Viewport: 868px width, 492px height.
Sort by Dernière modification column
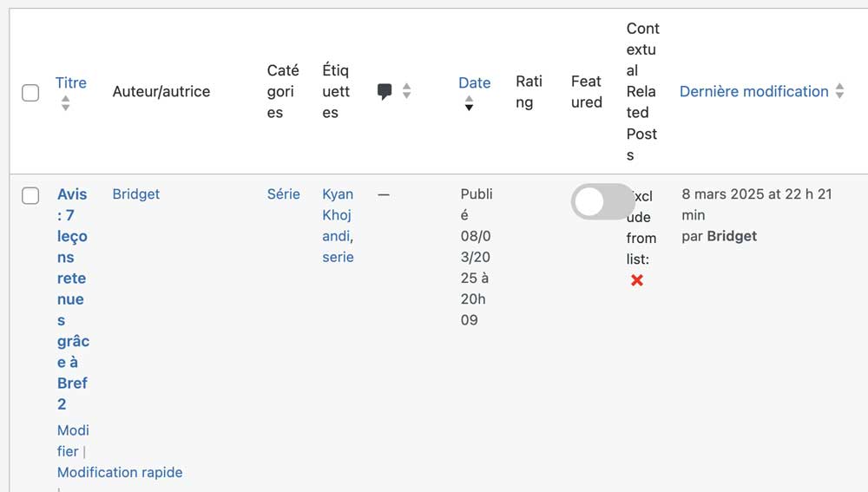pos(754,91)
